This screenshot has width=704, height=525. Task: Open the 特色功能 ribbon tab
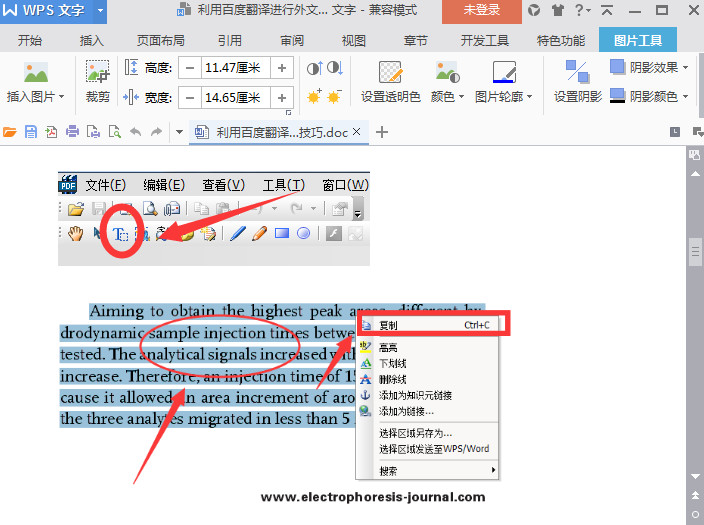pyautogui.click(x=561, y=40)
